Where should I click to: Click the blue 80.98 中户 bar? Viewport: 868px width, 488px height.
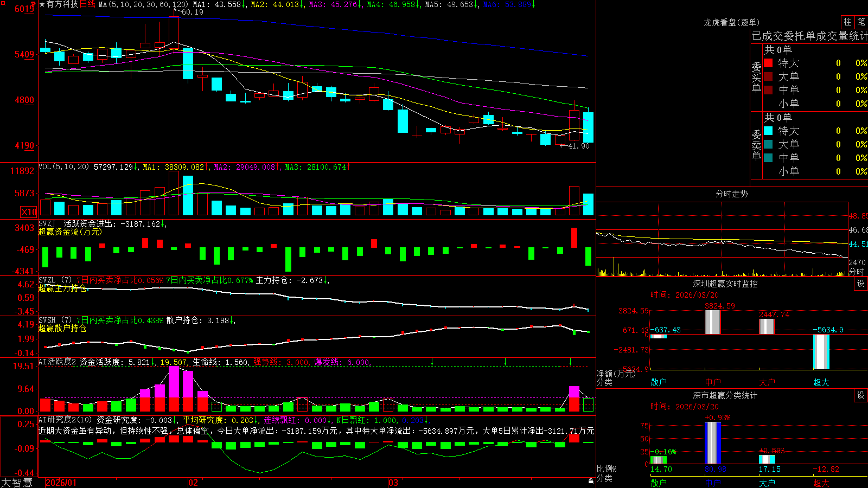pyautogui.click(x=713, y=443)
